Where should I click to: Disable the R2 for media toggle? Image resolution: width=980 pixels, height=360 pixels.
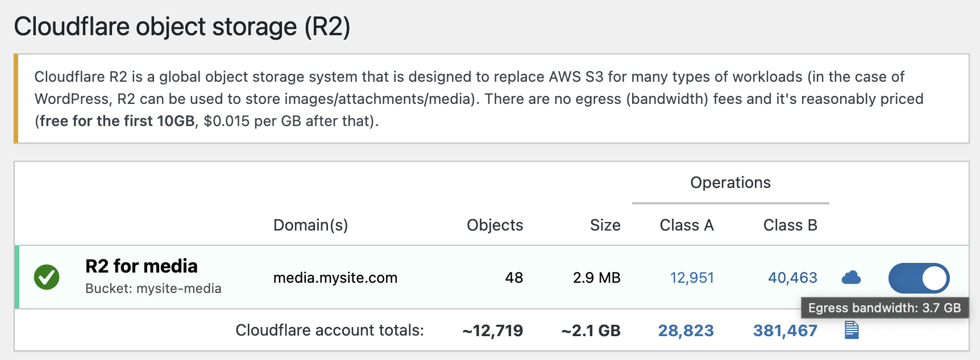coord(919,278)
